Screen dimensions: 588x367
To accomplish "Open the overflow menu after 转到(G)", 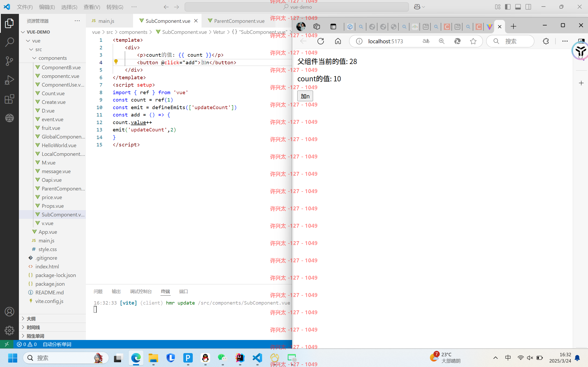I will (134, 7).
